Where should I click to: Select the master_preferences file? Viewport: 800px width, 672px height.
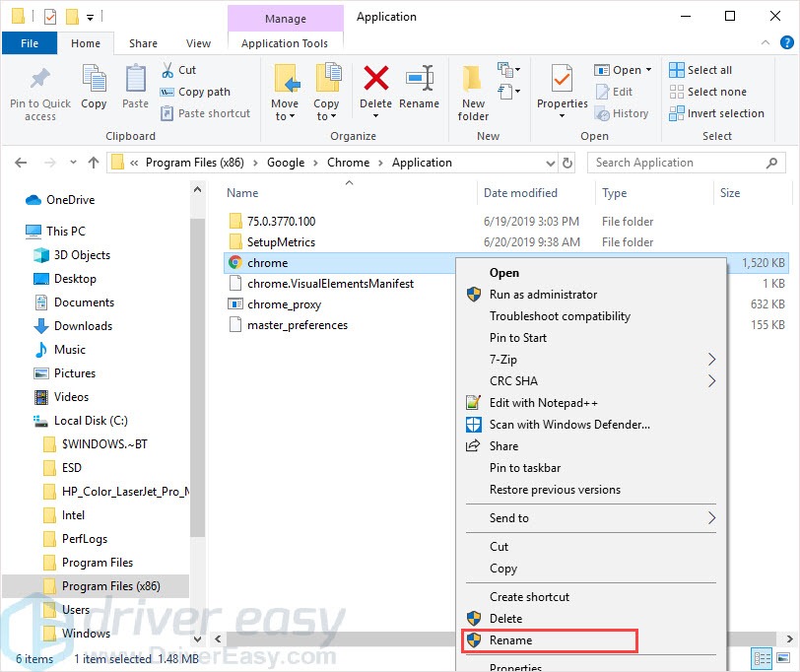(x=298, y=325)
